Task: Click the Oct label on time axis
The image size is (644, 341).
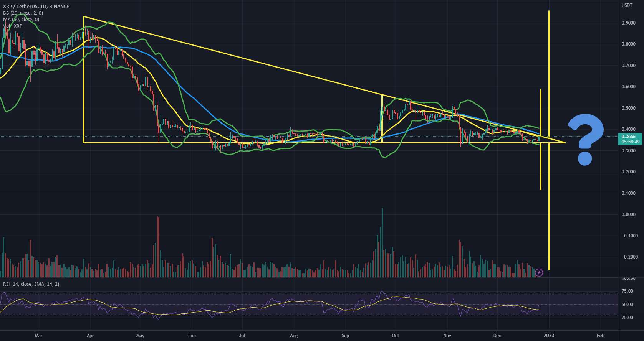Action: click(395, 336)
